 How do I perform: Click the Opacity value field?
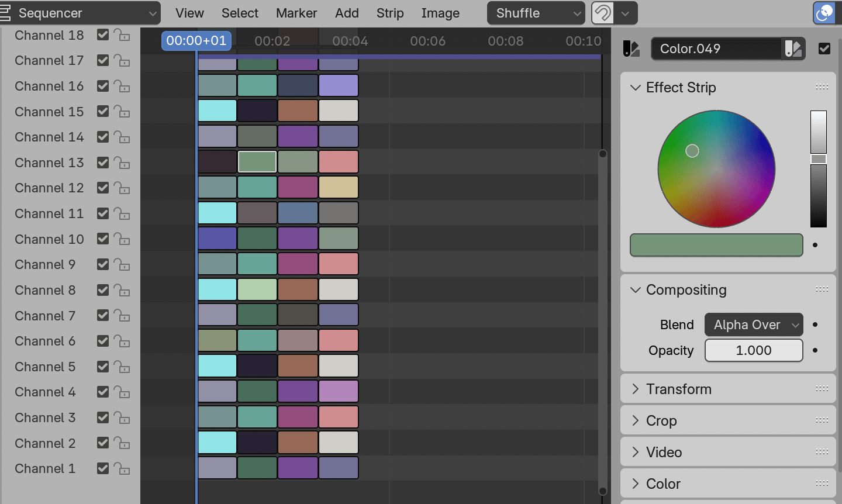tap(754, 350)
